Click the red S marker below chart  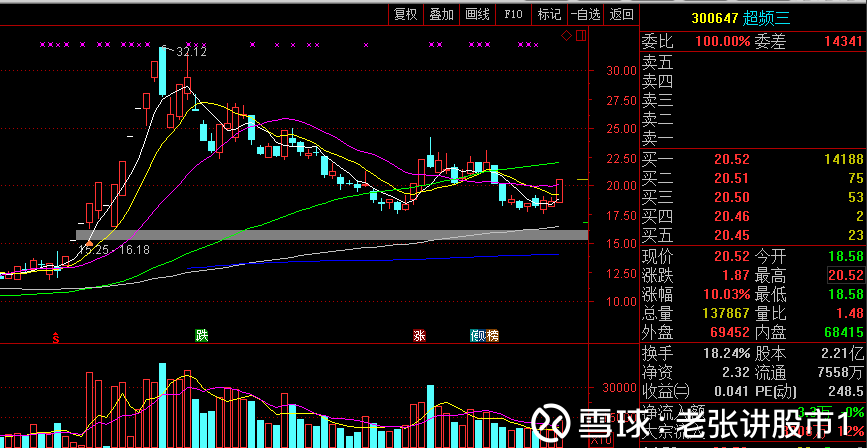[56, 338]
